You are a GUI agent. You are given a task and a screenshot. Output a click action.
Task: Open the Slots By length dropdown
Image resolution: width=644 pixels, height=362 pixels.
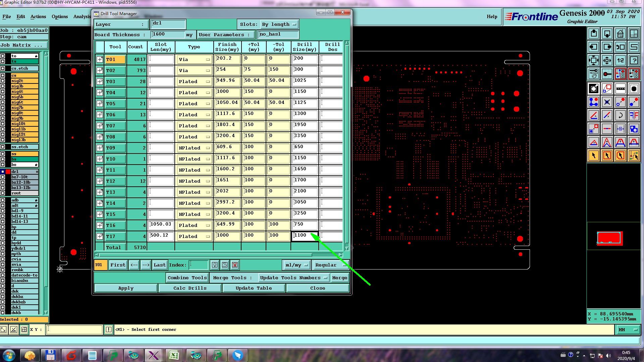pos(279,24)
